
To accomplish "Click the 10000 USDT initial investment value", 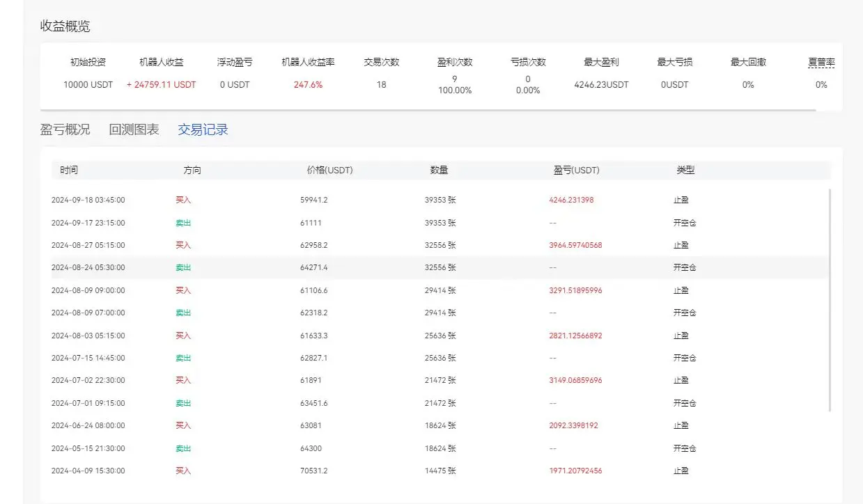I will point(88,85).
